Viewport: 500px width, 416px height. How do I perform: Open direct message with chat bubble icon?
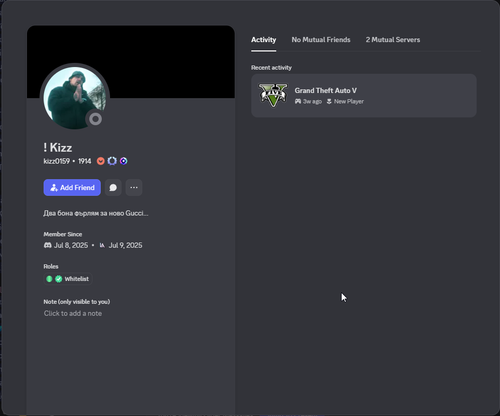113,188
